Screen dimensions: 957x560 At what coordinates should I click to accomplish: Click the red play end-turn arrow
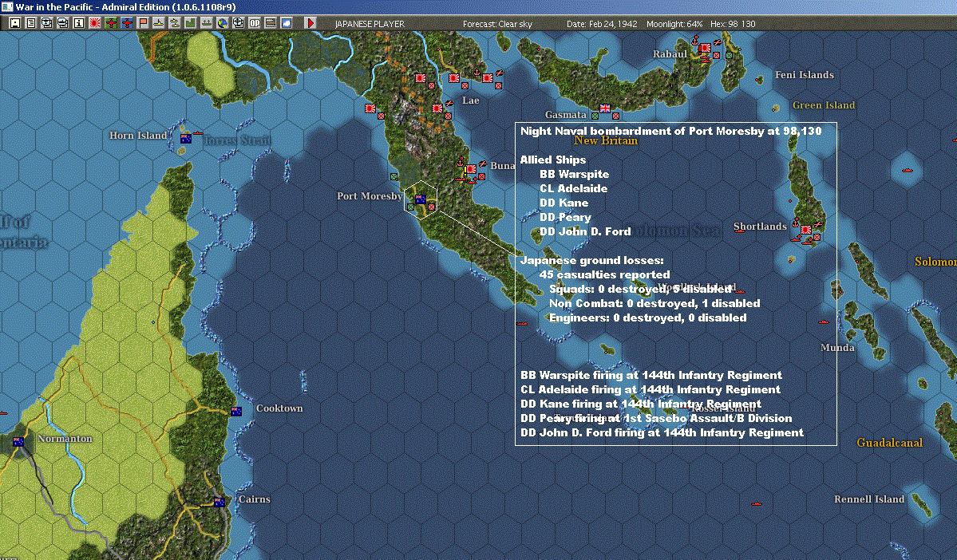coord(310,23)
